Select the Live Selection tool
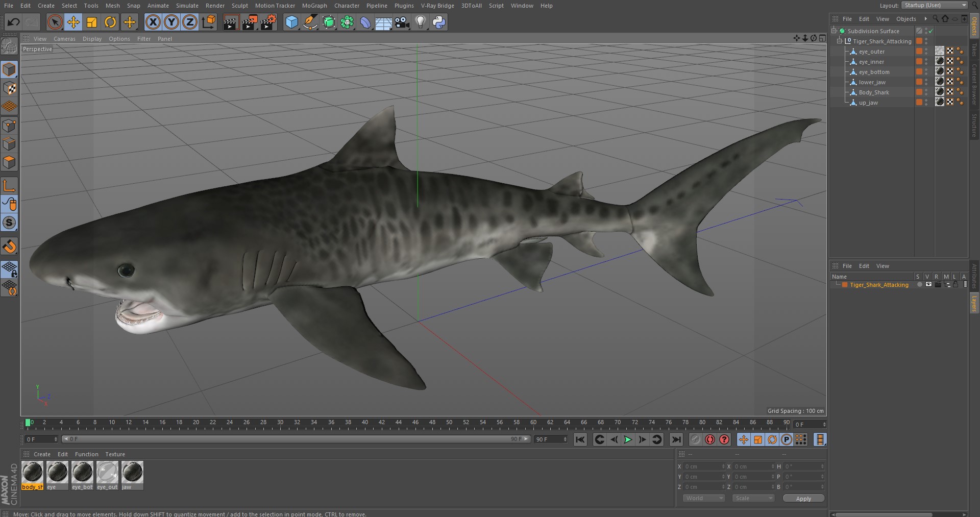Screen dimensions: 980x517 point(55,22)
